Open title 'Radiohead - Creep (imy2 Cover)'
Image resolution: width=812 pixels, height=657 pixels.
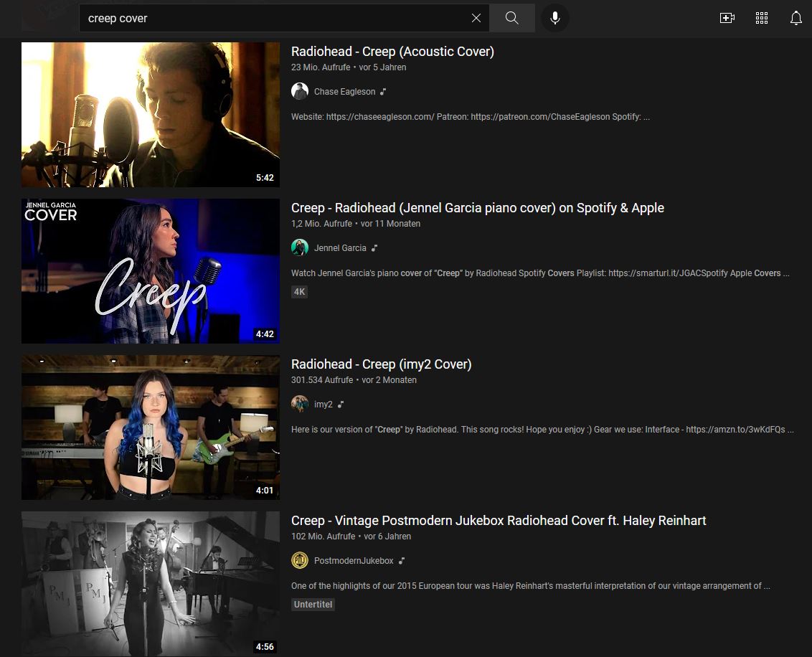(381, 364)
